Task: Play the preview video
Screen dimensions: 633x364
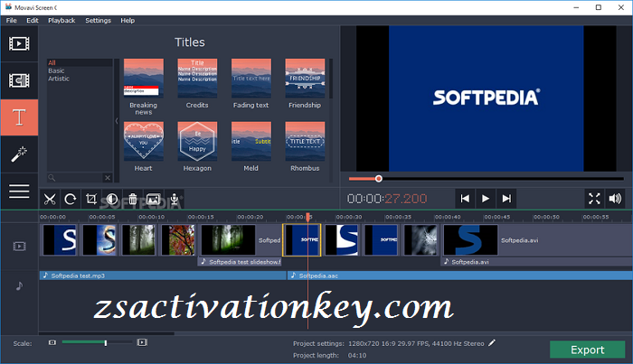Action: coord(486,199)
